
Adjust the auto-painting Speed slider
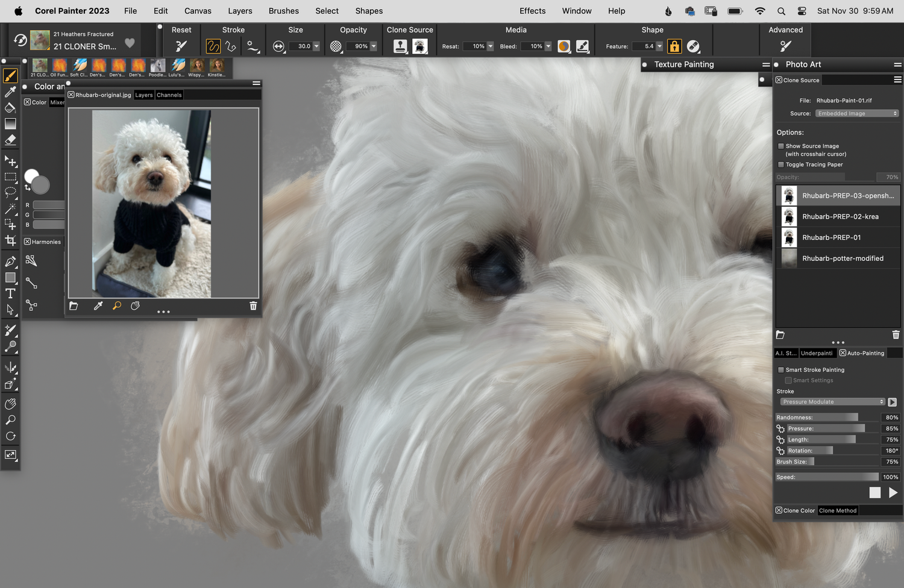(x=827, y=477)
